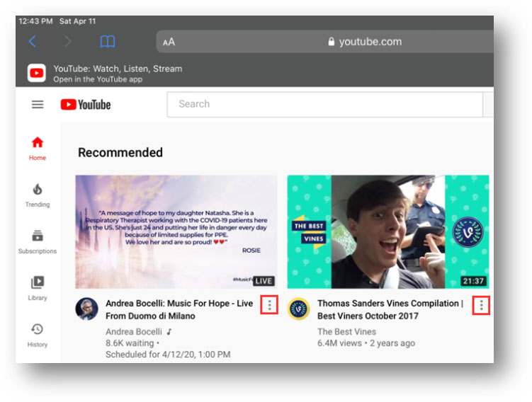Click the 8.6K waiting text

pos(130,343)
